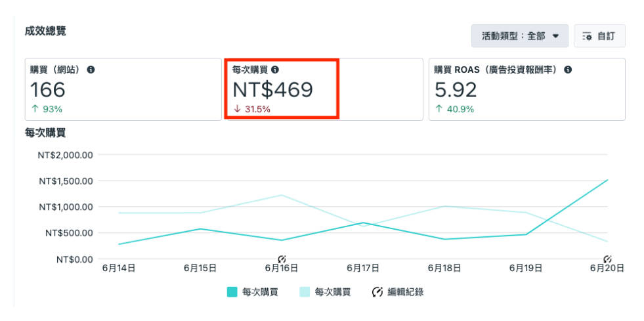The width and height of the screenshot is (644, 321).
Task: Click dropdown arrow beside 全部
Action: point(555,36)
